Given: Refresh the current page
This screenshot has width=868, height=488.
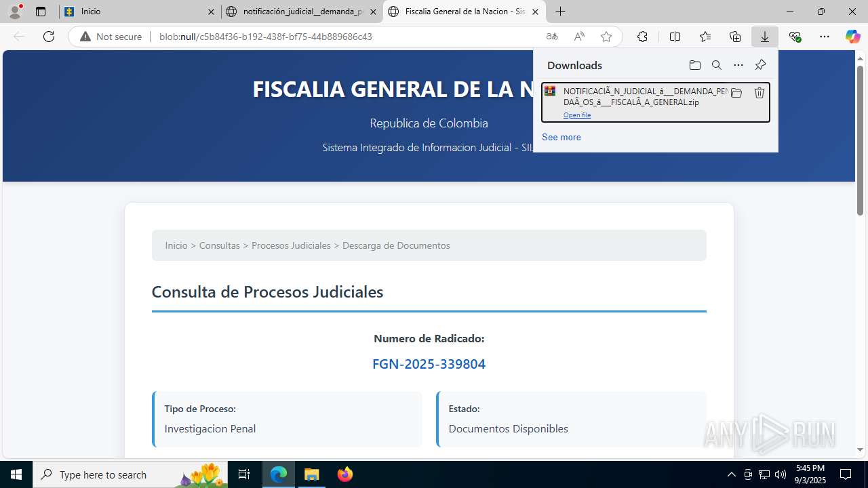Looking at the screenshot, I should (49, 37).
